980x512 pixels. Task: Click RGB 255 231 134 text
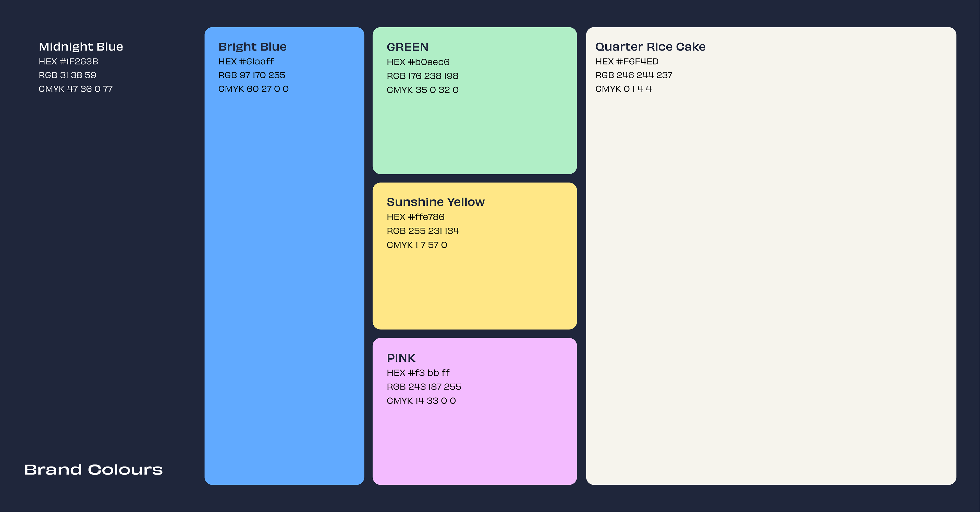pos(423,231)
